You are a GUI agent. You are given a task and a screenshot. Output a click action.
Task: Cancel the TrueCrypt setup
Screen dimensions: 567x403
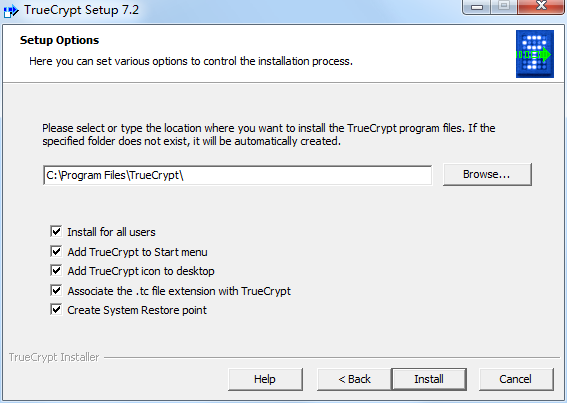[x=516, y=379]
